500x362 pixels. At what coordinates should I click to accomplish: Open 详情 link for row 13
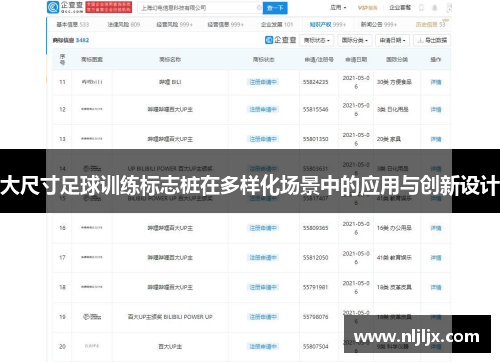pos(436,139)
